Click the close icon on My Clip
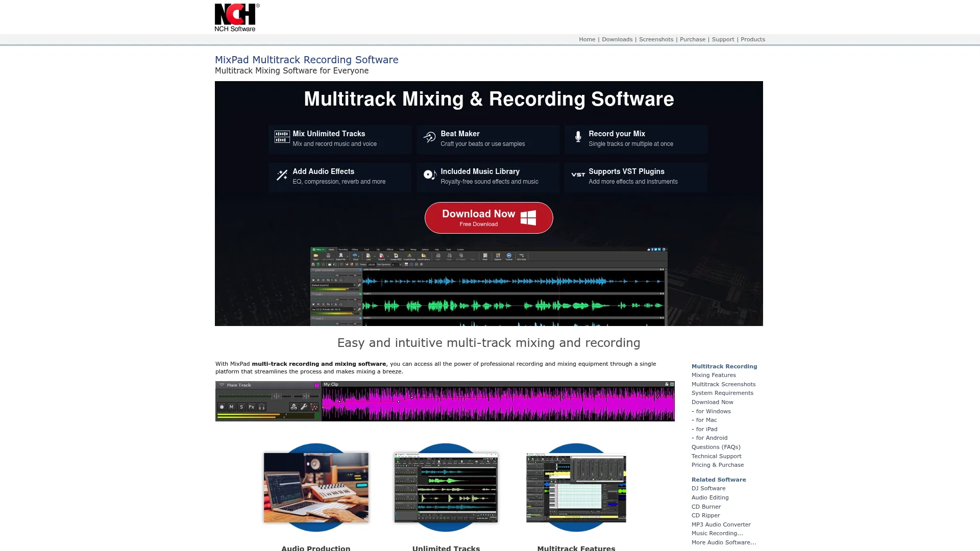The image size is (980, 551). 672,384
